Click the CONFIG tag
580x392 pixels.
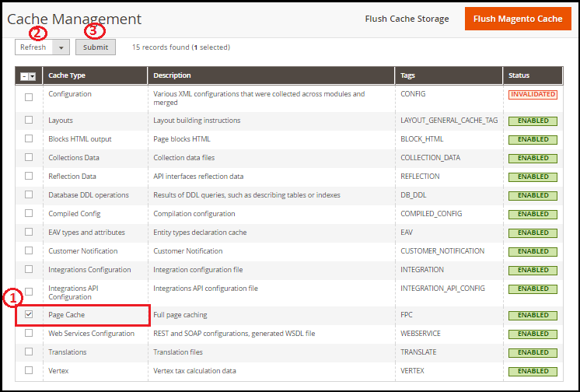413,94
